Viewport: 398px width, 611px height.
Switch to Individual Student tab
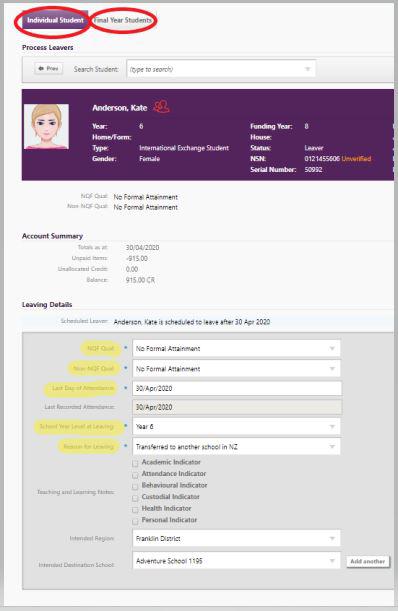55,20
